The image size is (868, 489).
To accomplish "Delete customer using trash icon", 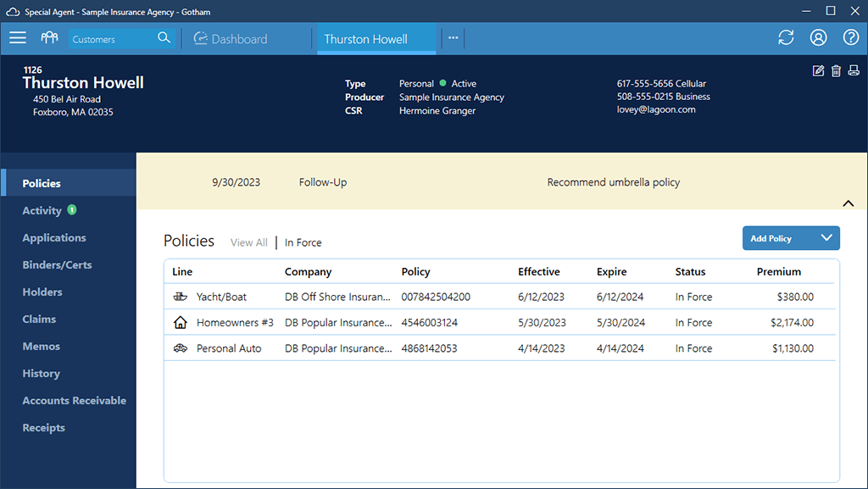I will [x=836, y=70].
